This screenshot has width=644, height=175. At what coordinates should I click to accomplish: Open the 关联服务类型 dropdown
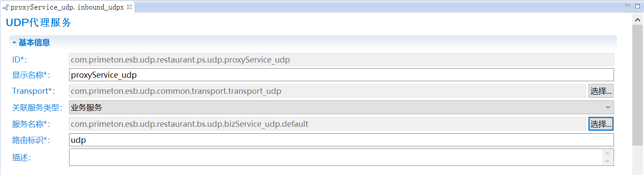(x=341, y=107)
